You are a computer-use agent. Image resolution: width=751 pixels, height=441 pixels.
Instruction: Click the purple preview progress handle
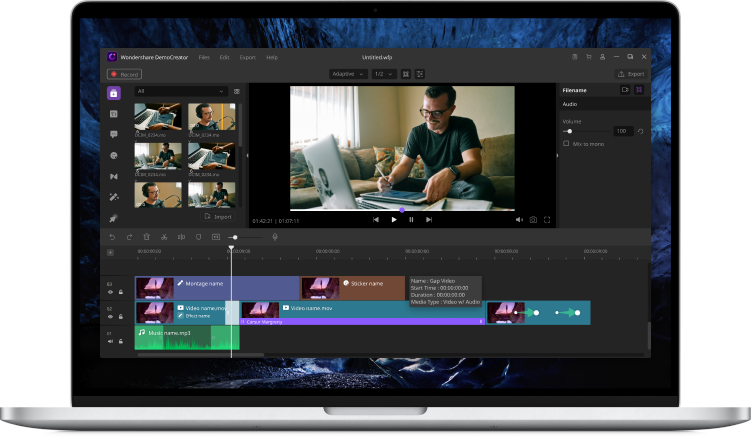402,210
